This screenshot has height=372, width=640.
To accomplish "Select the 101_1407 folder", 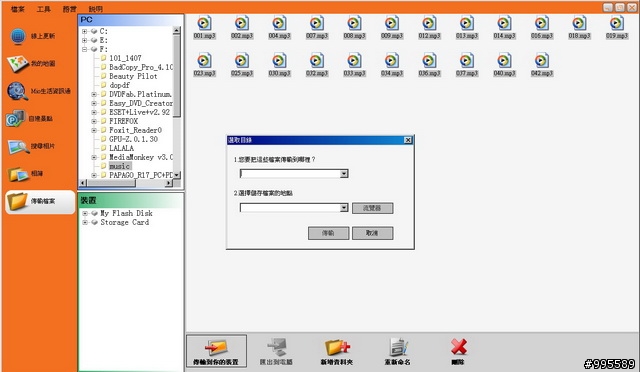I will pyautogui.click(x=125, y=58).
